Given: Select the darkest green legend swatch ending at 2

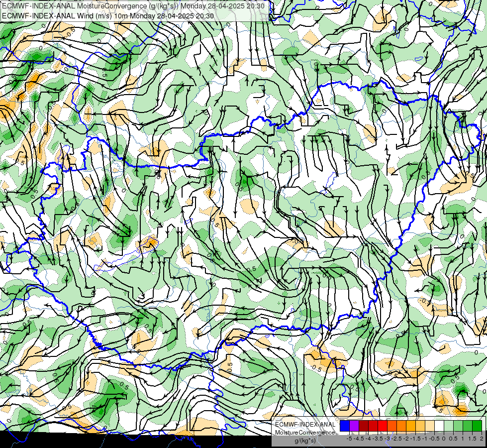Looking at the screenshot, I should pyautogui.click(x=477, y=426).
